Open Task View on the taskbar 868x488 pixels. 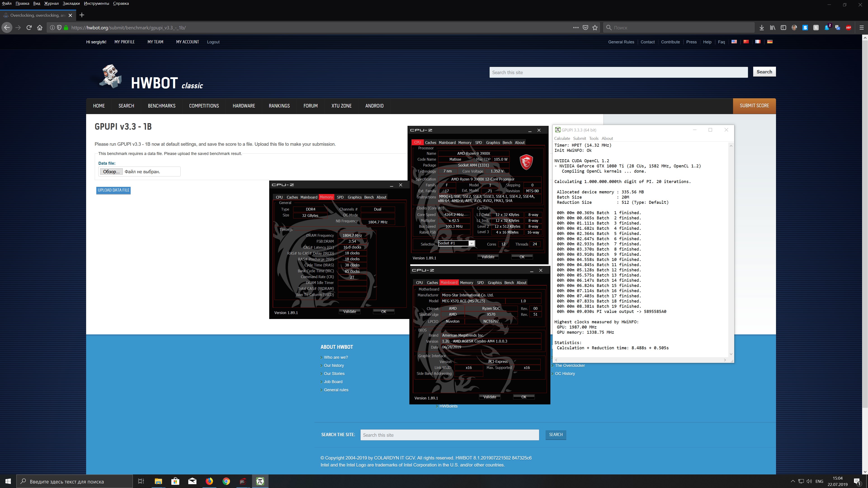coord(141,481)
